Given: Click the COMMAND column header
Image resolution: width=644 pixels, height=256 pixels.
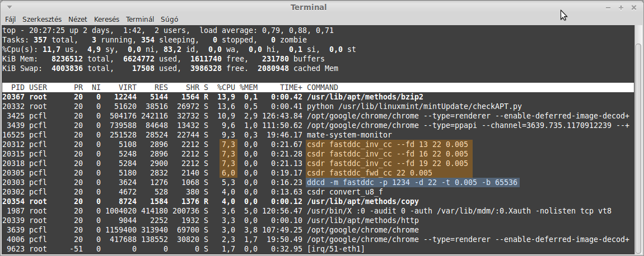Looking at the screenshot, I should pyautogui.click(x=323, y=87).
